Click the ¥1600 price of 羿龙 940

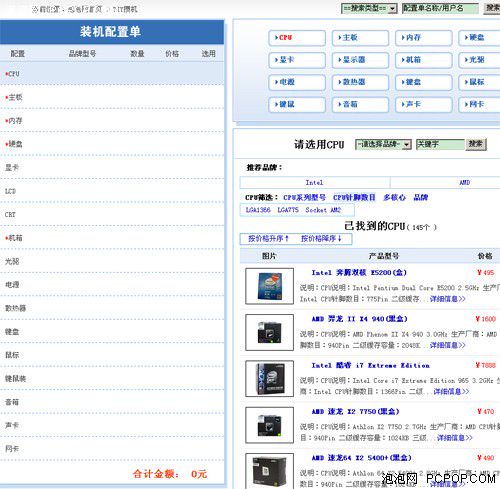(485, 319)
